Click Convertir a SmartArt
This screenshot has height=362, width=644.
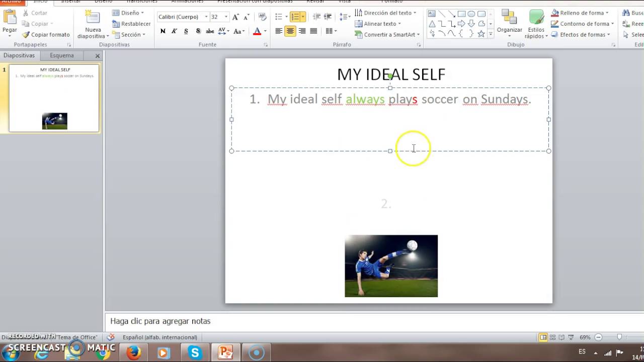[x=388, y=35]
